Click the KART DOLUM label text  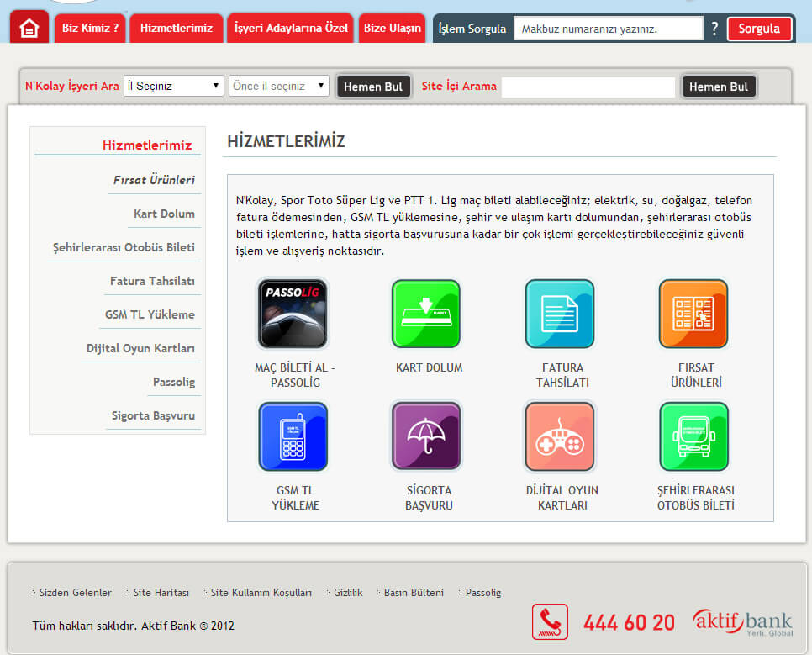tap(430, 367)
